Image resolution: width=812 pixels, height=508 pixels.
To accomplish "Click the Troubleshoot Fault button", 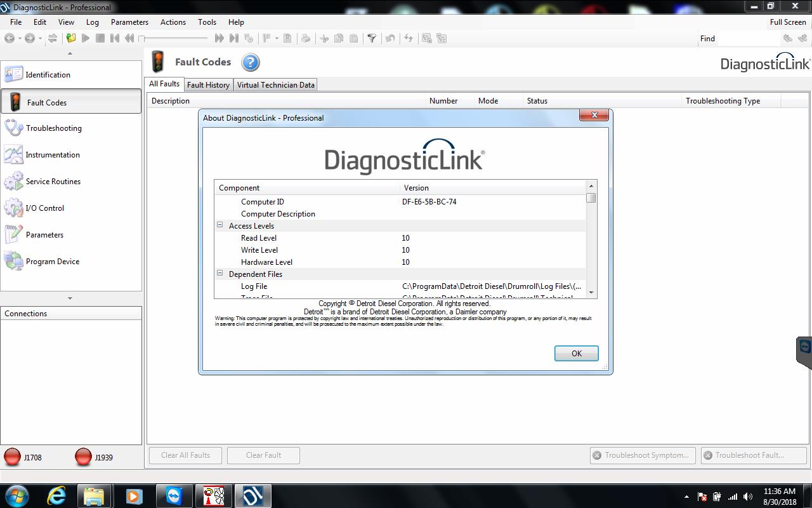I will [754, 455].
